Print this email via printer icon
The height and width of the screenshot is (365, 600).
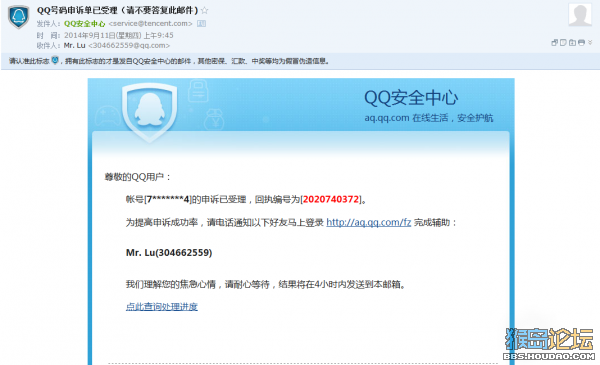click(x=581, y=42)
